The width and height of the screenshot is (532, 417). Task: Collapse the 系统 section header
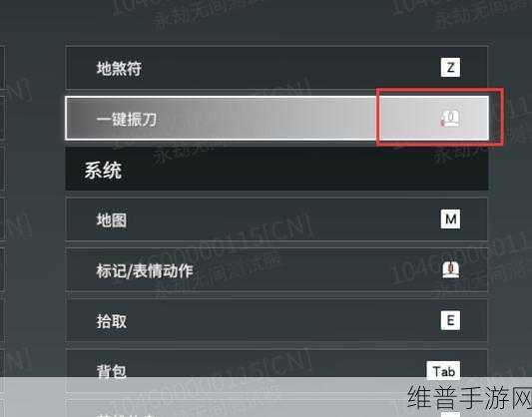(x=276, y=170)
